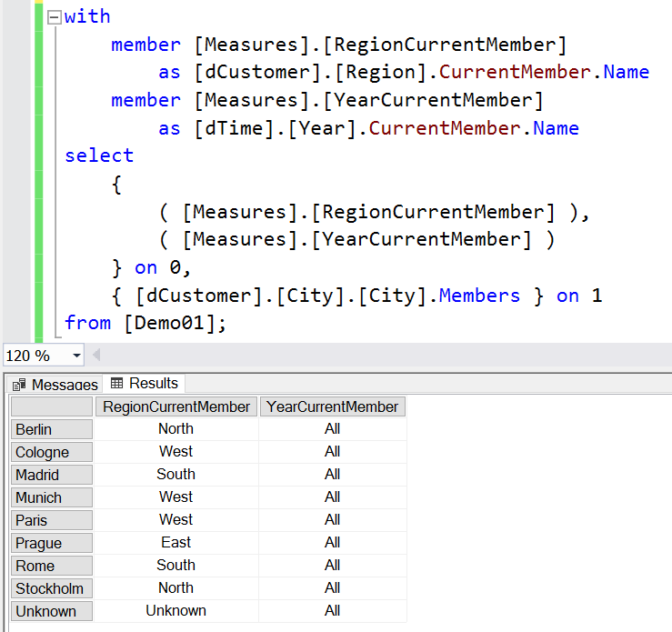Collapse the 'with' code block outline
Screen dimensions: 672x632
coord(55,17)
